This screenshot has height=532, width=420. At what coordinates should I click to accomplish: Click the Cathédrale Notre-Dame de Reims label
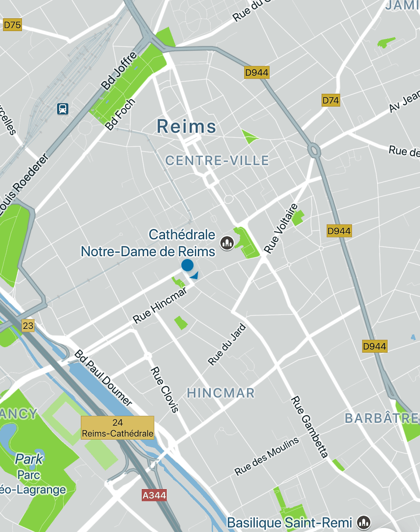pyautogui.click(x=148, y=243)
